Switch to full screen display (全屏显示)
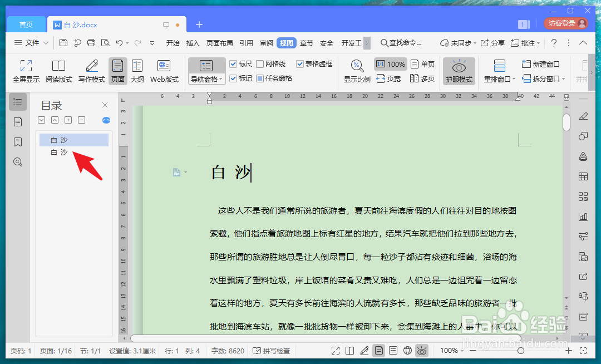This screenshot has width=601, height=364. tap(26, 71)
